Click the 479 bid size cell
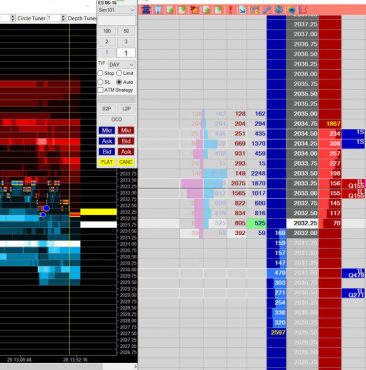The width and height of the screenshot is (366, 370). [x=277, y=273]
